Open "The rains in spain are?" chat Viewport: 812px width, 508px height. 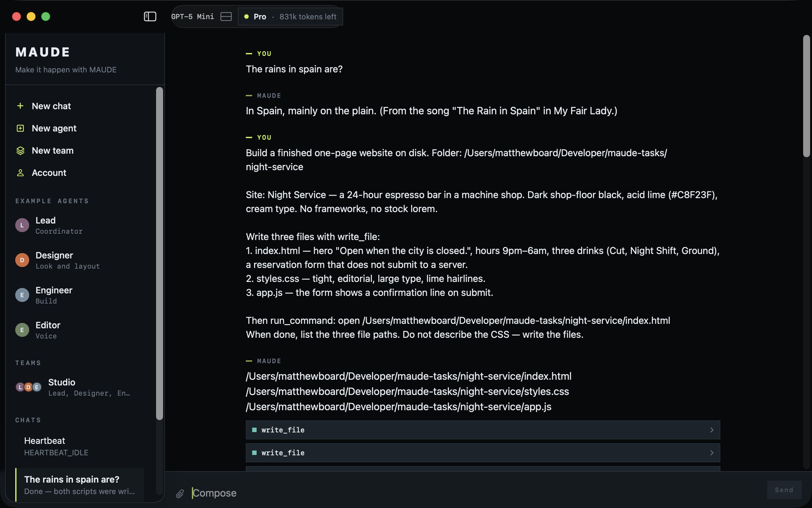click(80, 485)
